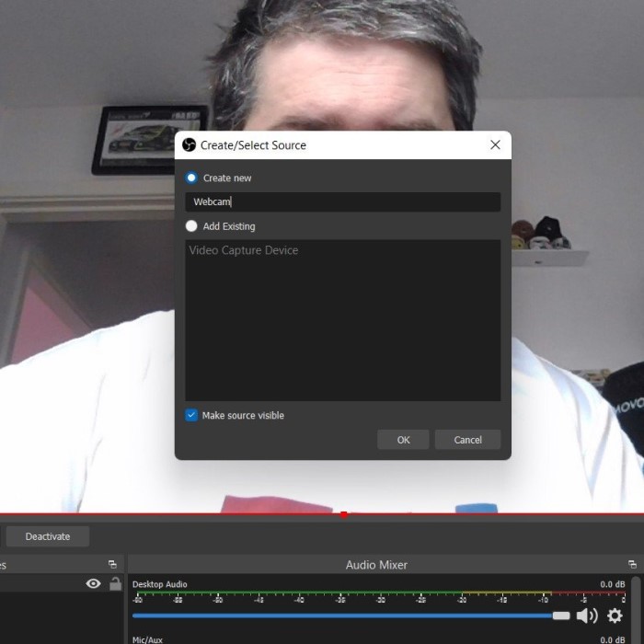
Task: Click the Audio Mixer scrollbar
Action: coord(636,610)
